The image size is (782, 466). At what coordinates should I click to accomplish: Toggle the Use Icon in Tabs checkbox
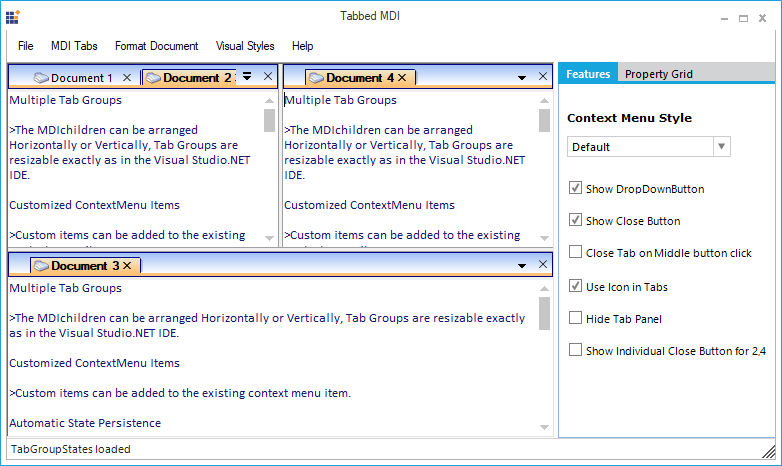(x=576, y=286)
